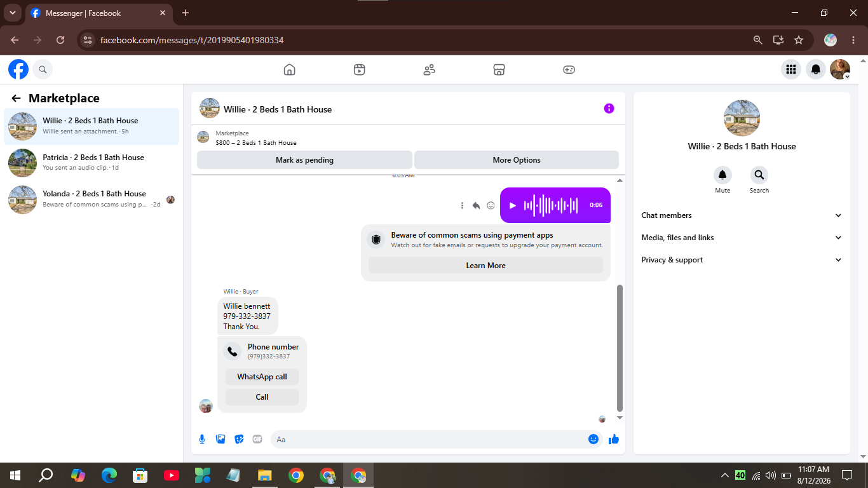Viewport: 868px width, 488px height.
Task: Open Patricia 2 Beds 1 Bath conversation
Action: click(x=92, y=163)
